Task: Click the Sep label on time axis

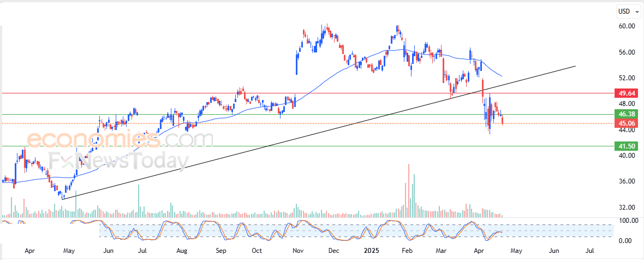Action: tap(221, 250)
